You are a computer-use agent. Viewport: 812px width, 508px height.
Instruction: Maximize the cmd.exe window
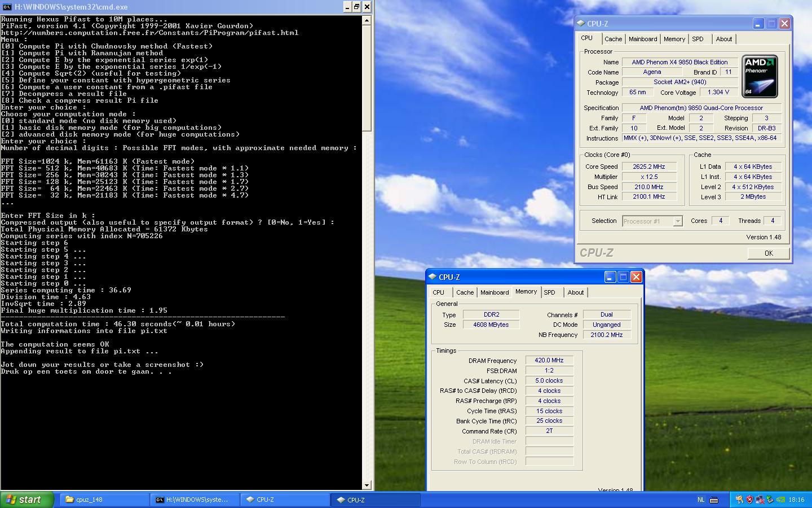(357, 7)
